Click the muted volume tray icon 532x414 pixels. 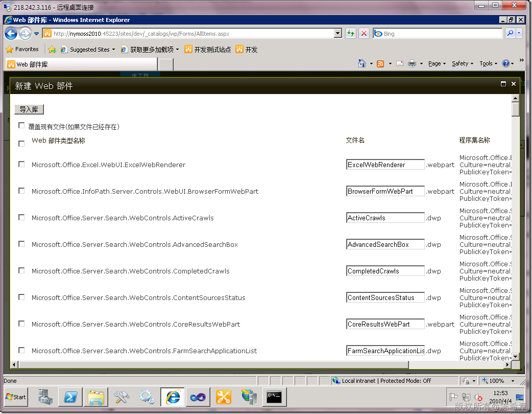click(478, 397)
